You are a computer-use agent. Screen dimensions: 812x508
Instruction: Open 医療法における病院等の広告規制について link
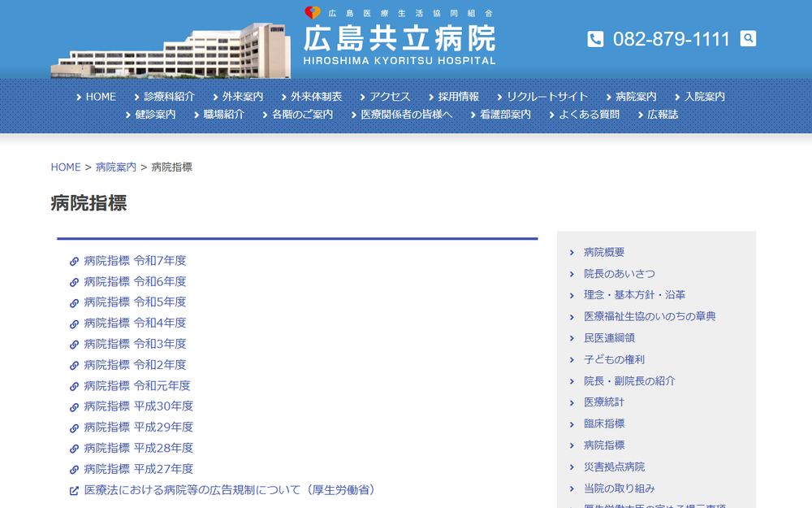[230, 490]
